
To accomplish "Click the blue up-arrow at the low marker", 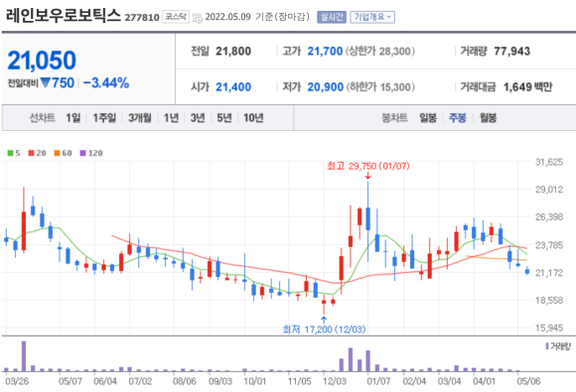I will [324, 320].
